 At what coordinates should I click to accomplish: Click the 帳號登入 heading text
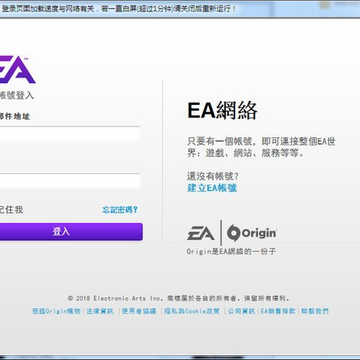[x=17, y=95]
